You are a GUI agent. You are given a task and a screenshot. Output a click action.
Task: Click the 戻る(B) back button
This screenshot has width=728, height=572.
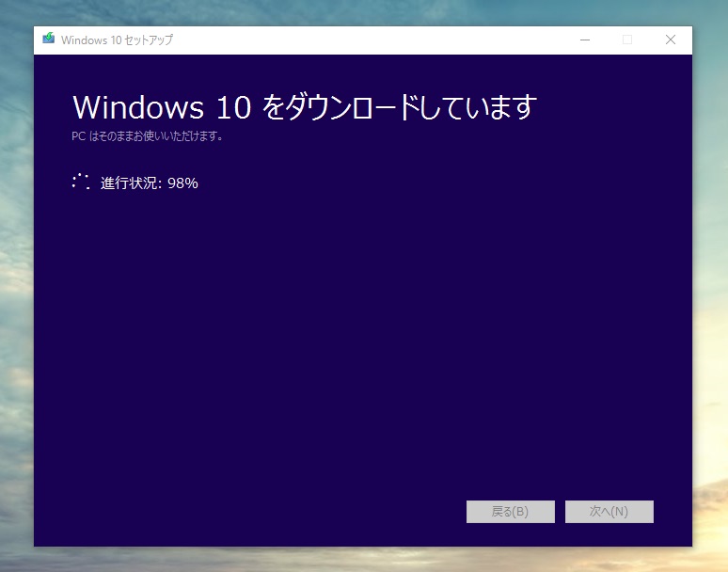tap(510, 512)
